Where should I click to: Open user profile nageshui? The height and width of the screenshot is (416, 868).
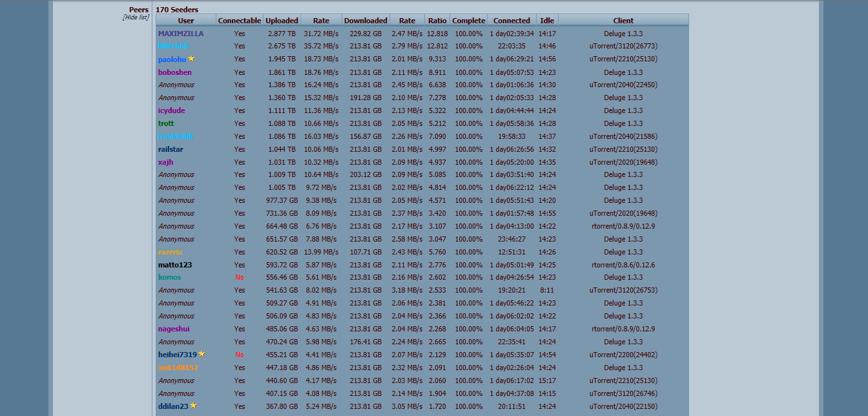coord(174,329)
